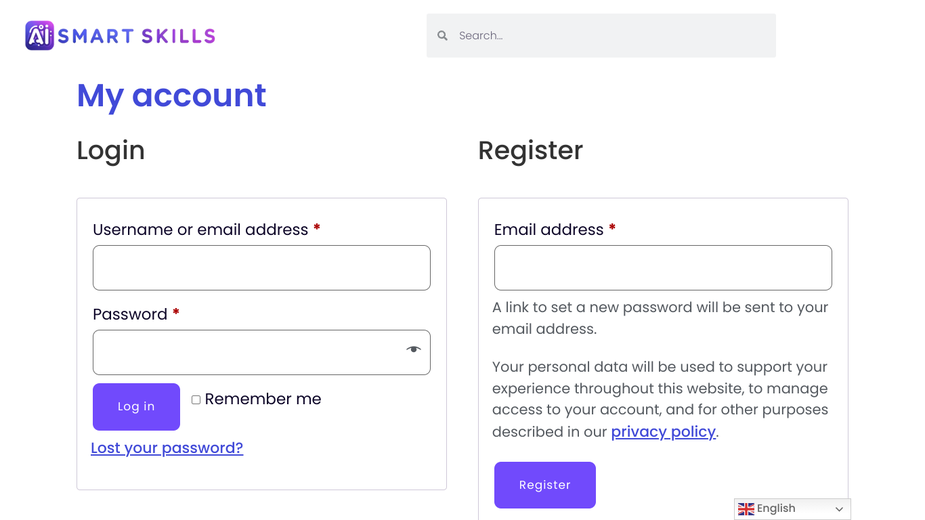
Task: Expand the language chevron arrow
Action: point(839,509)
